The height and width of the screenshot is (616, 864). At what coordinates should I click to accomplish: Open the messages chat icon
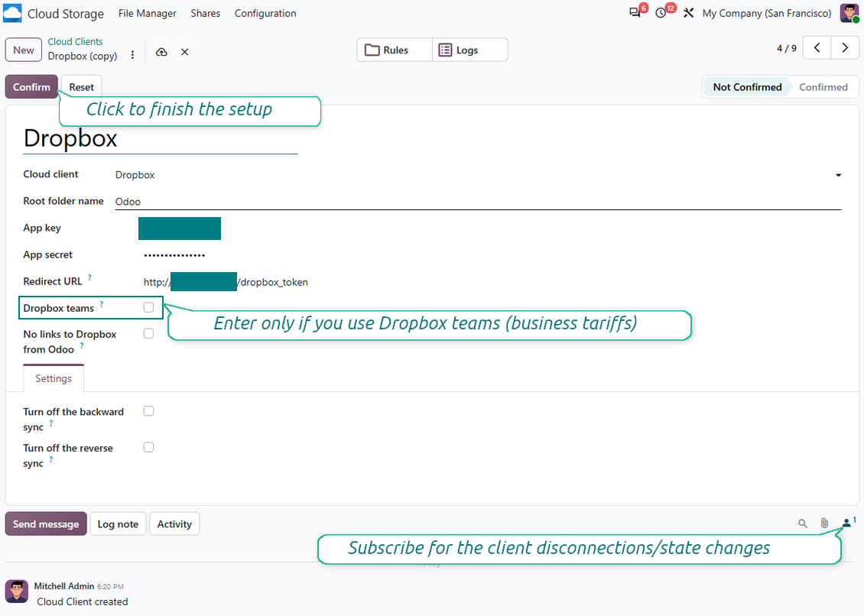click(x=635, y=13)
